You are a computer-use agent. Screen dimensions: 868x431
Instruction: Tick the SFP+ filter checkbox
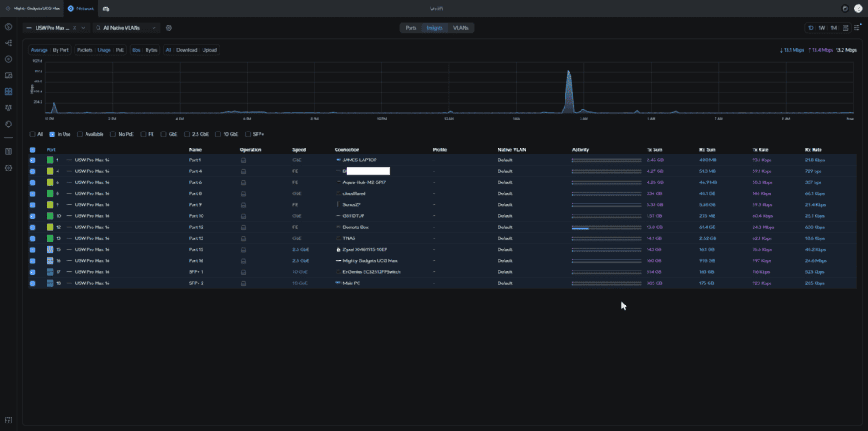coord(248,134)
